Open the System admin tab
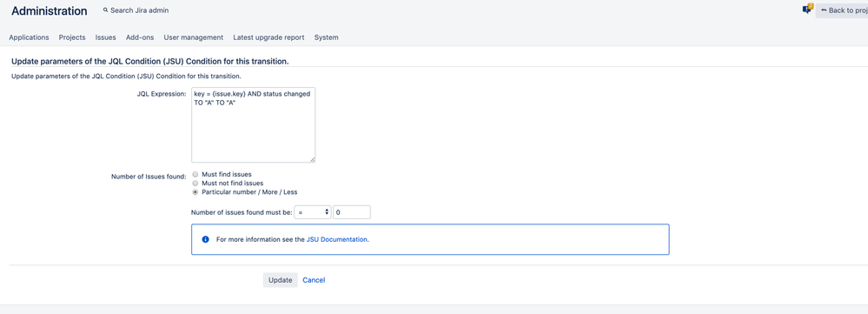This screenshot has width=868, height=314. coord(326,37)
